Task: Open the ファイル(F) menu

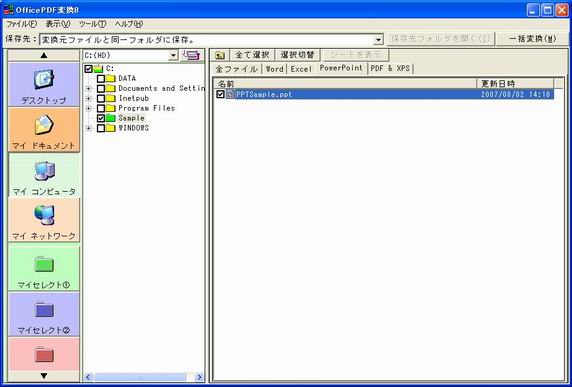Action: (x=22, y=24)
